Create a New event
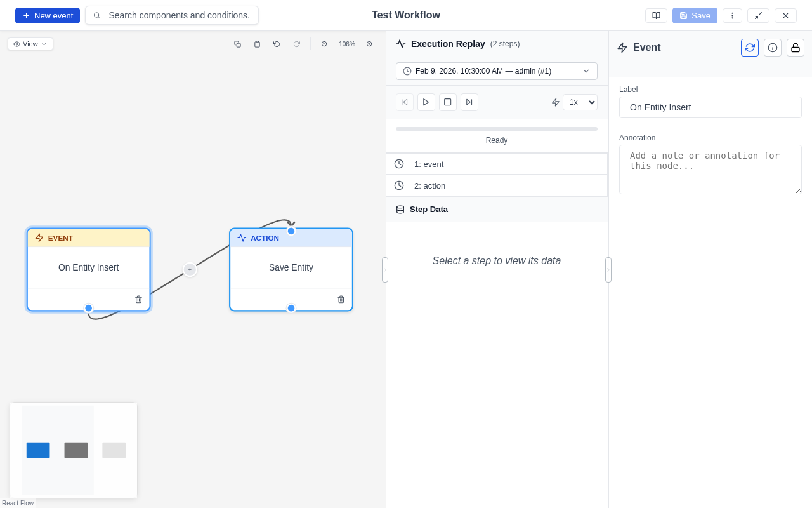Screen dimensions: 812x508 [47, 15]
